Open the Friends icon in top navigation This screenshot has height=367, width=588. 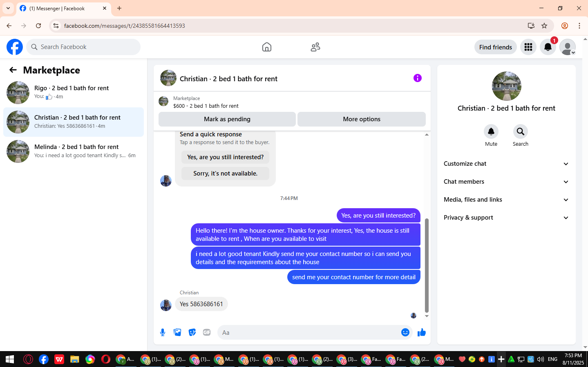click(315, 47)
